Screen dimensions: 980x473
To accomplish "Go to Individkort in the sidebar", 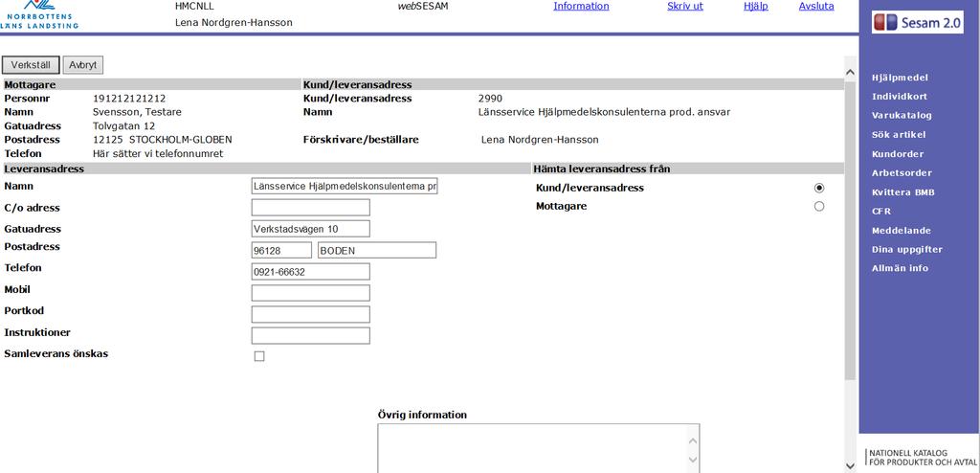I will click(900, 97).
